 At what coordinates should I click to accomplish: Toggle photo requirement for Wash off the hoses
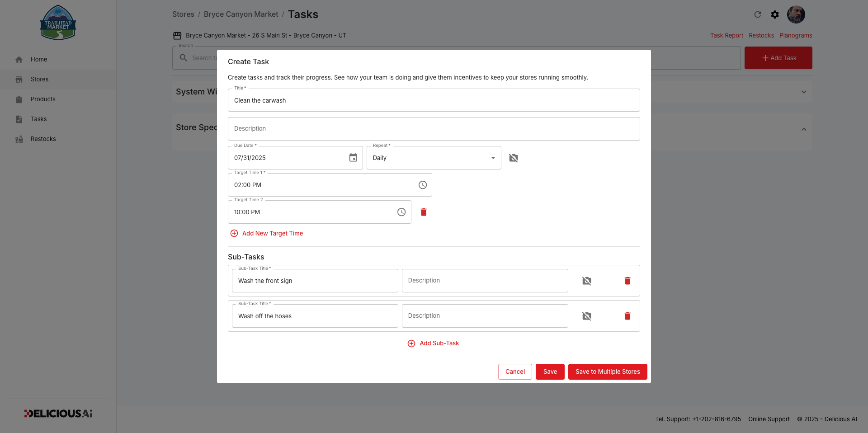click(587, 316)
